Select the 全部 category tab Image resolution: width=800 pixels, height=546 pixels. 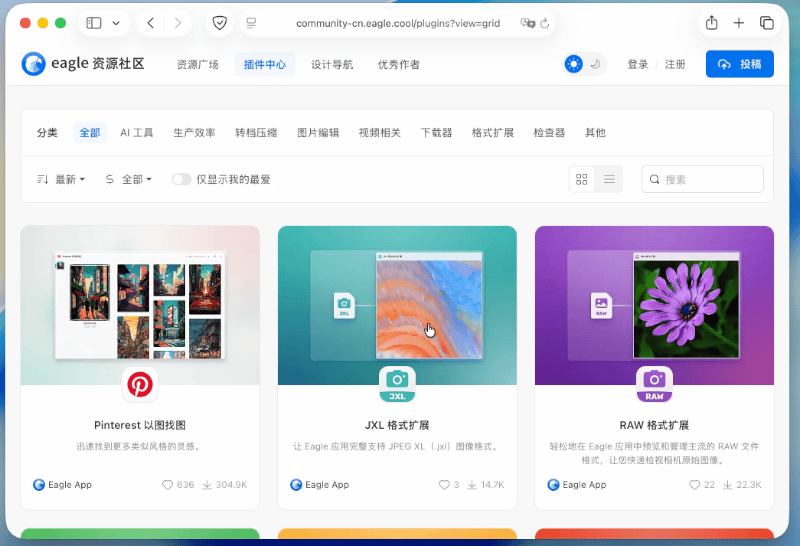90,133
